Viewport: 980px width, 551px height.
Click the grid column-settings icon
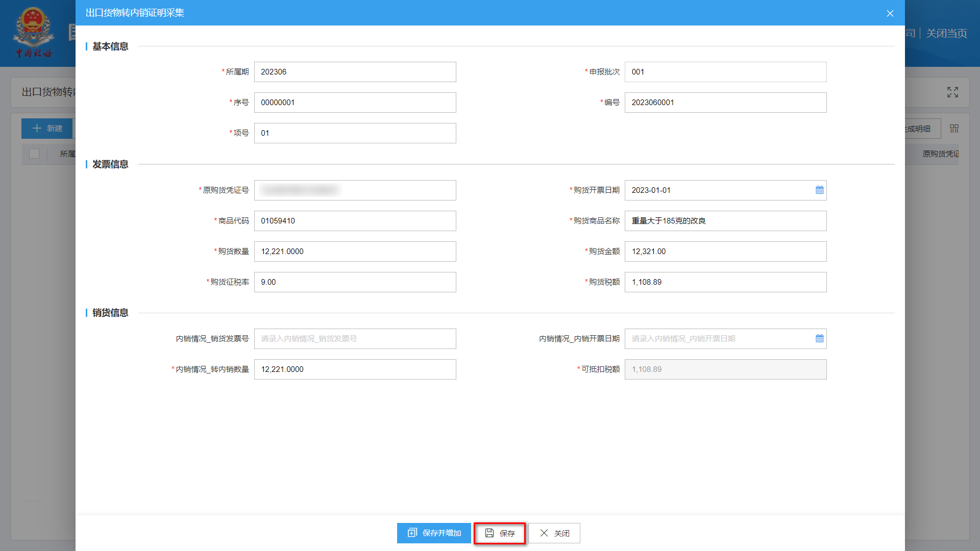click(x=954, y=129)
